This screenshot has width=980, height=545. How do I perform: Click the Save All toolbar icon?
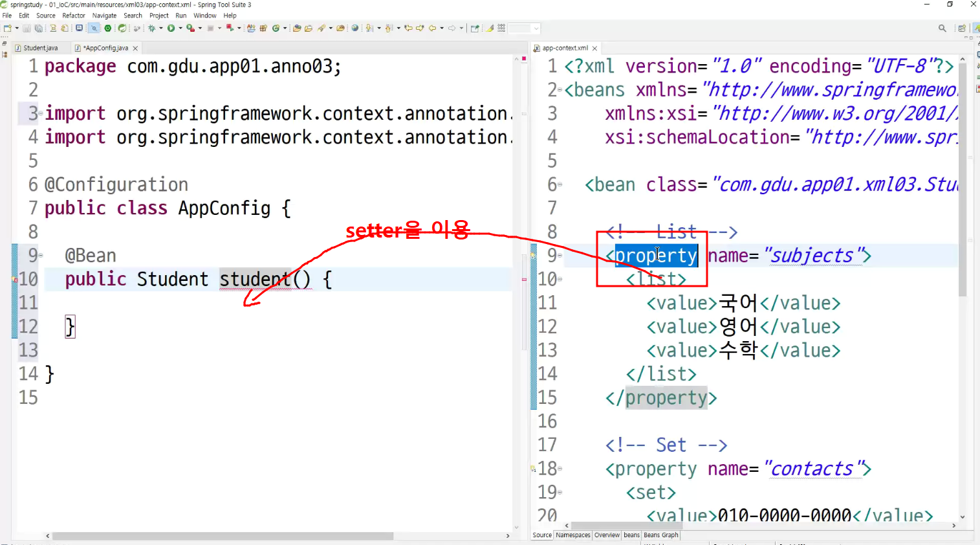point(38,28)
